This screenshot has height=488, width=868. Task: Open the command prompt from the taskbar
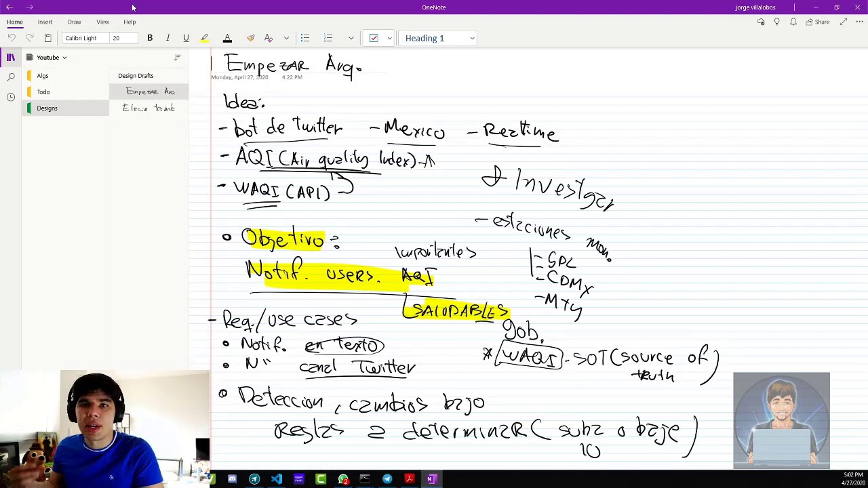click(365, 479)
